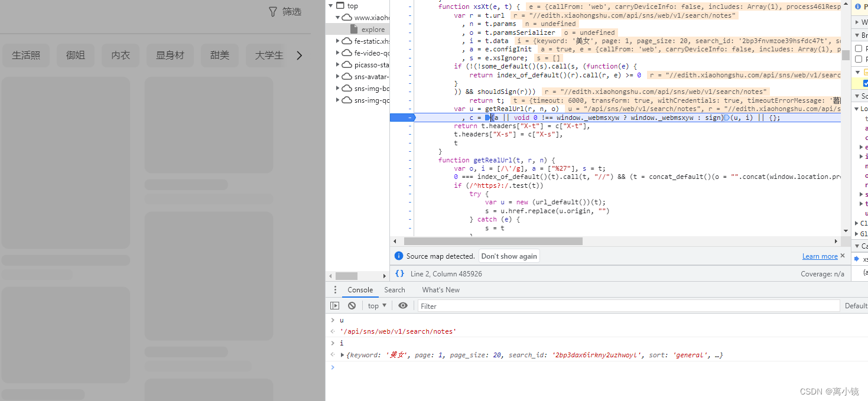Click the '/api/sns/web/v1/search/notes' console output
Image resolution: width=868 pixels, height=401 pixels.
click(x=398, y=331)
